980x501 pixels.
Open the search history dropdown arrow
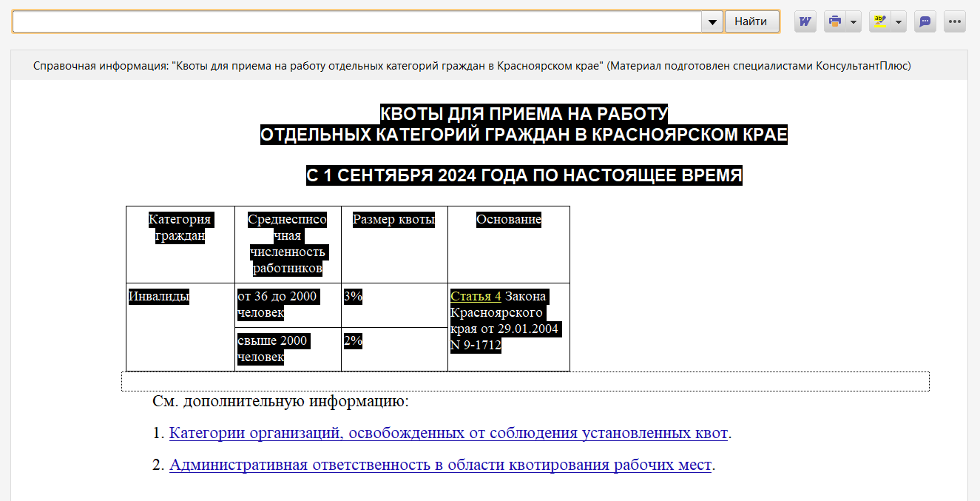click(x=712, y=21)
